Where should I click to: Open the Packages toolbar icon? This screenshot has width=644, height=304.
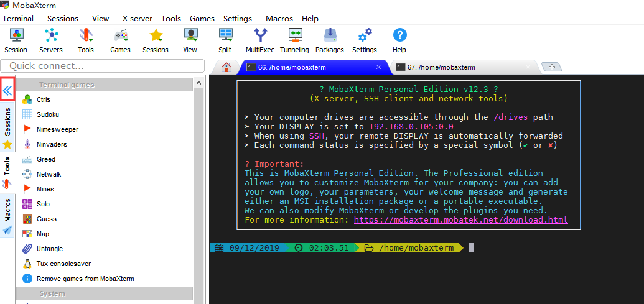(x=329, y=40)
